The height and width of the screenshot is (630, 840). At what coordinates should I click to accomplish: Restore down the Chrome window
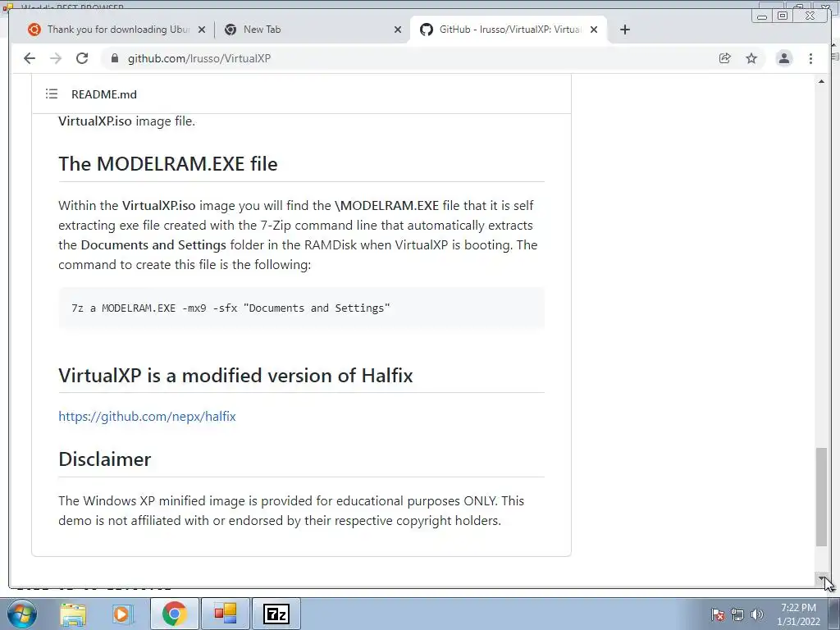pyautogui.click(x=783, y=16)
